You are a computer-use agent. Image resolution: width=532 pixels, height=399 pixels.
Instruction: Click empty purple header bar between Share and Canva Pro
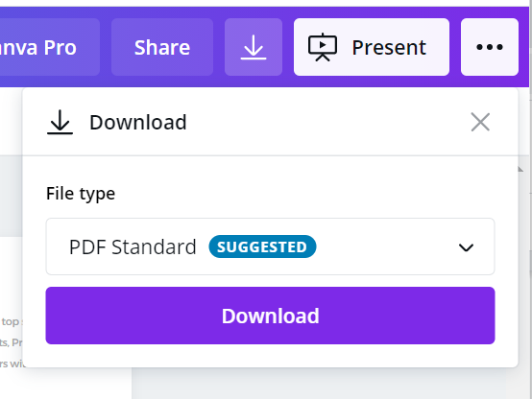[x=106, y=47]
